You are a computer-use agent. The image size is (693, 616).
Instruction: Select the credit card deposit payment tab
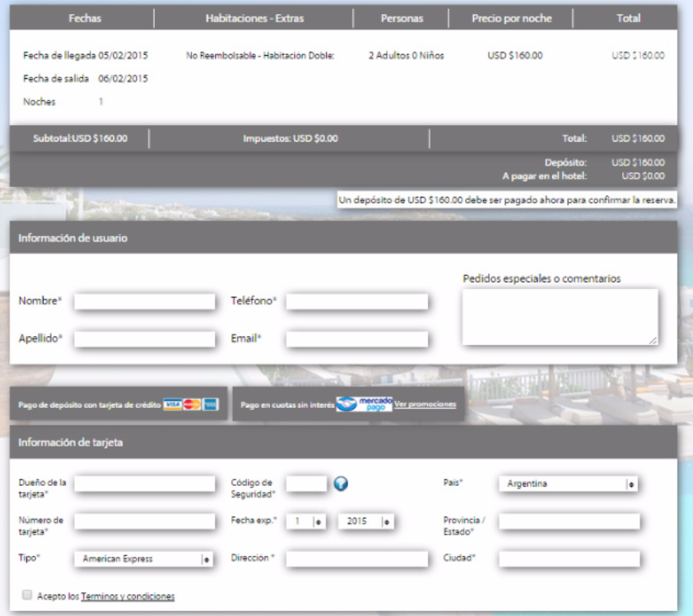pos(91,404)
